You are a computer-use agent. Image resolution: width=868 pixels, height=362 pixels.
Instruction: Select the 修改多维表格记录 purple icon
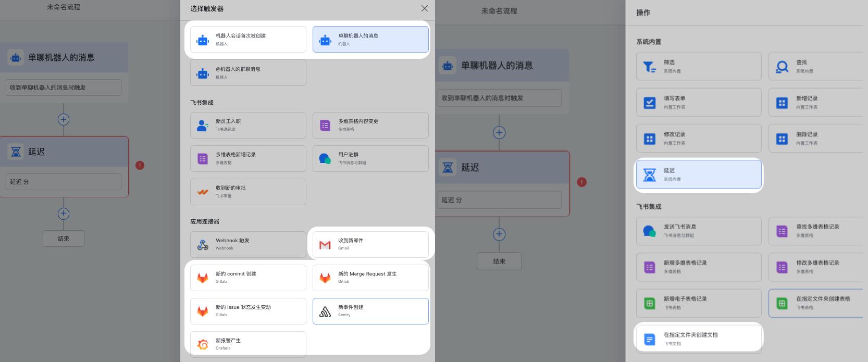point(782,267)
